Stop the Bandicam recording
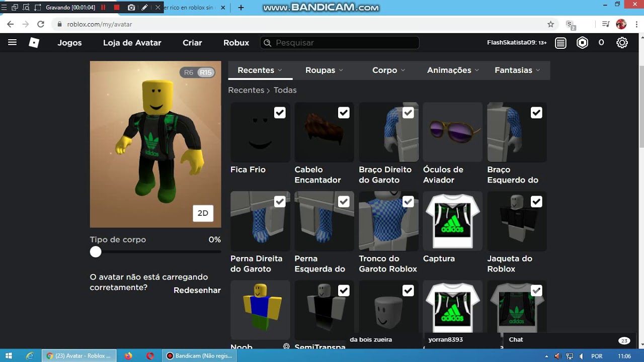Screen dimensions: 644x362 point(117,8)
